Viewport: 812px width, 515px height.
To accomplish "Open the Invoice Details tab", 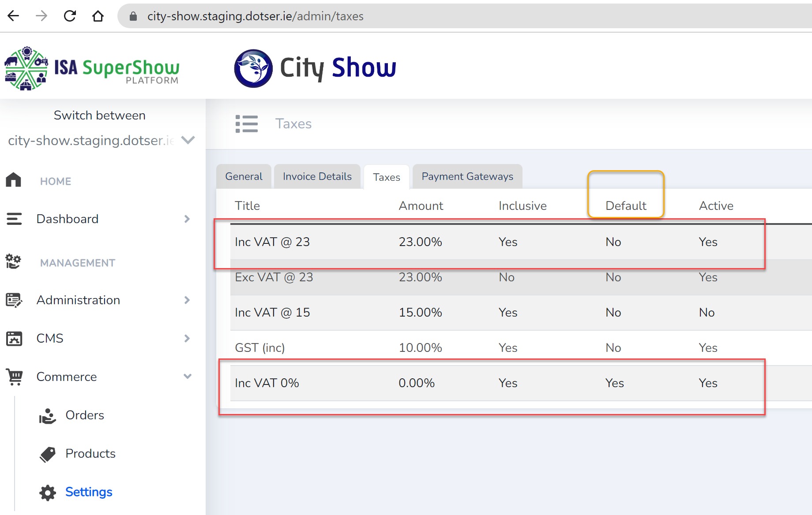I will [x=317, y=176].
